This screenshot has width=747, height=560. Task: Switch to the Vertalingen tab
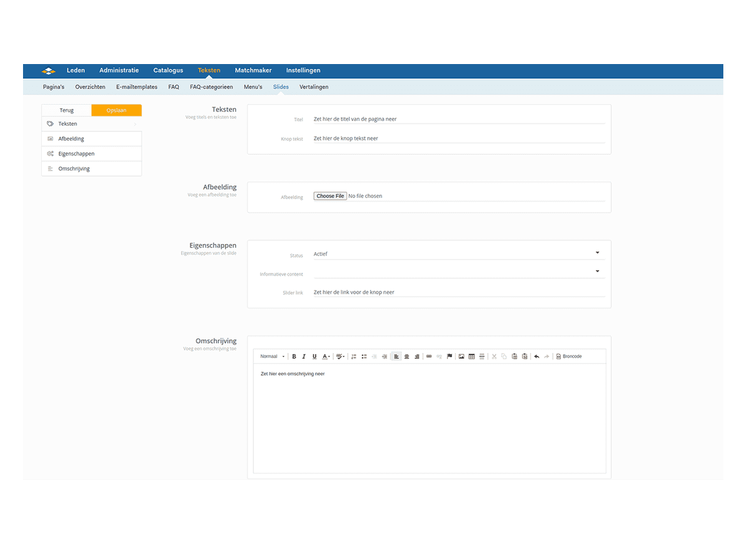[x=314, y=87]
